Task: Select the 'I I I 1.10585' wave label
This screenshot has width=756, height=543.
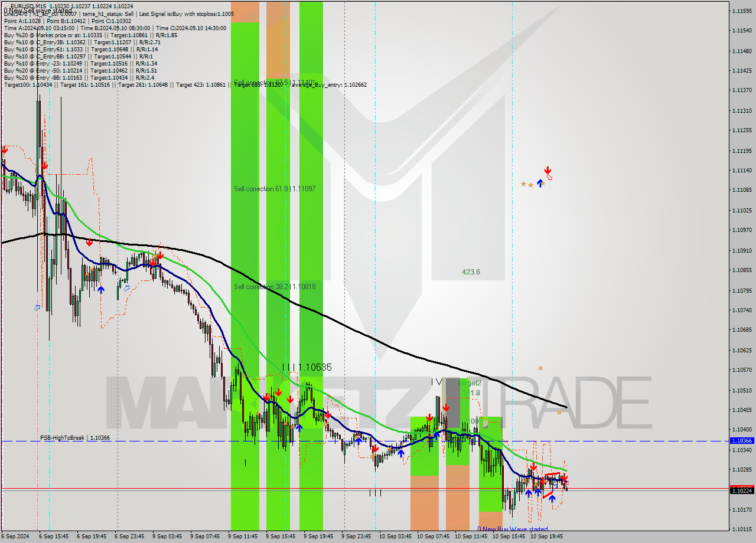Action: 307,367
